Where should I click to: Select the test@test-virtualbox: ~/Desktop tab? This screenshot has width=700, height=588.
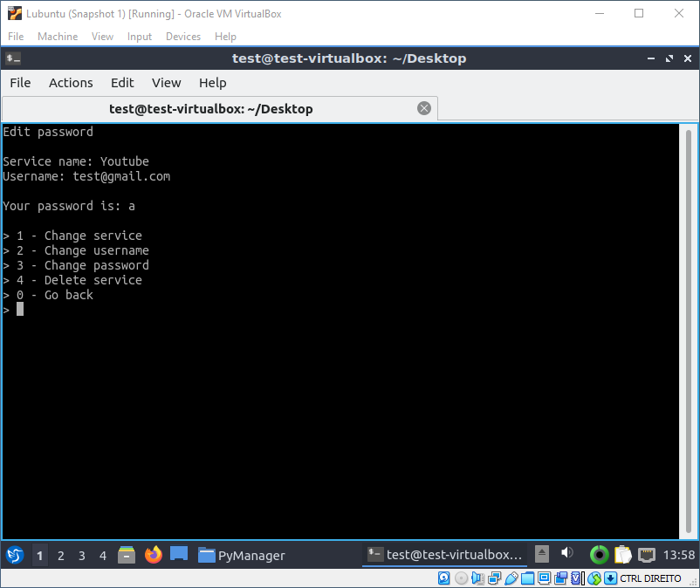click(x=220, y=108)
